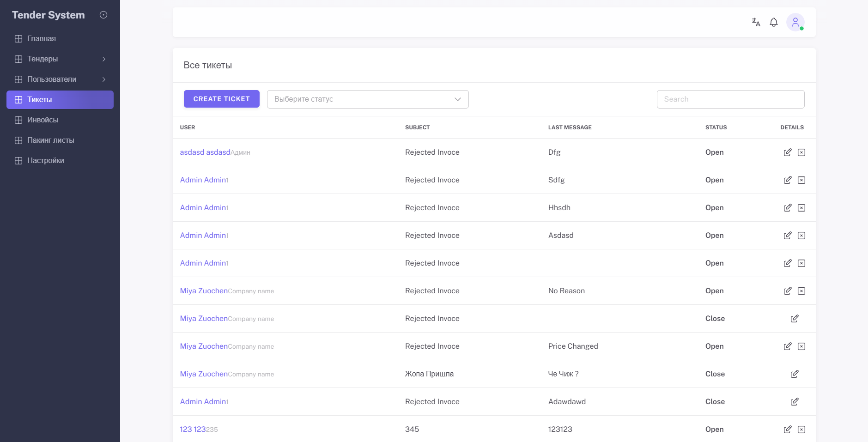
Task: Expand the Пользователи submenu chevron
Action: 104,79
